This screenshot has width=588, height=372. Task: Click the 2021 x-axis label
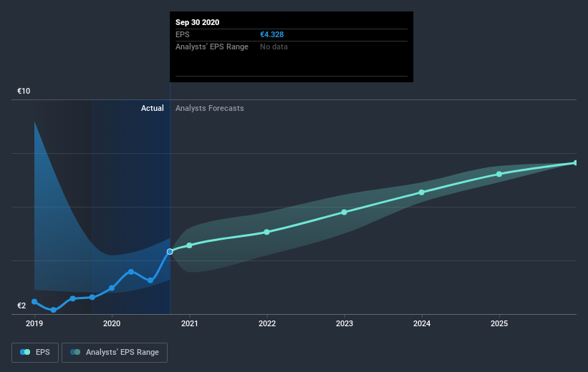coord(189,323)
